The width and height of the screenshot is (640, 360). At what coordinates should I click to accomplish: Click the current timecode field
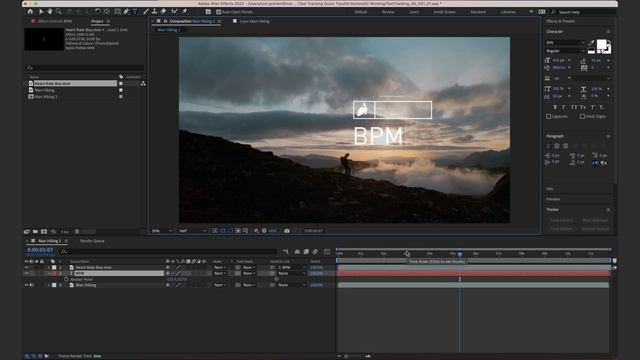point(40,250)
